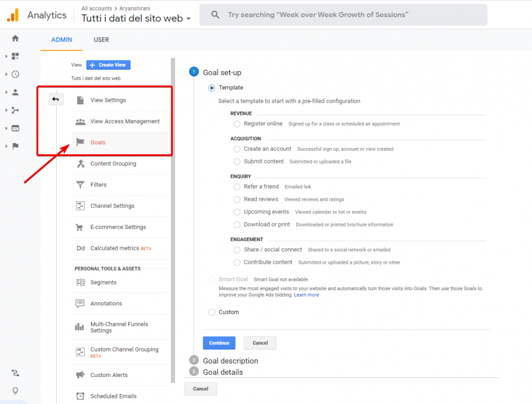The image size is (532, 404).
Task: Follow the Learn more link
Action: pyautogui.click(x=306, y=295)
